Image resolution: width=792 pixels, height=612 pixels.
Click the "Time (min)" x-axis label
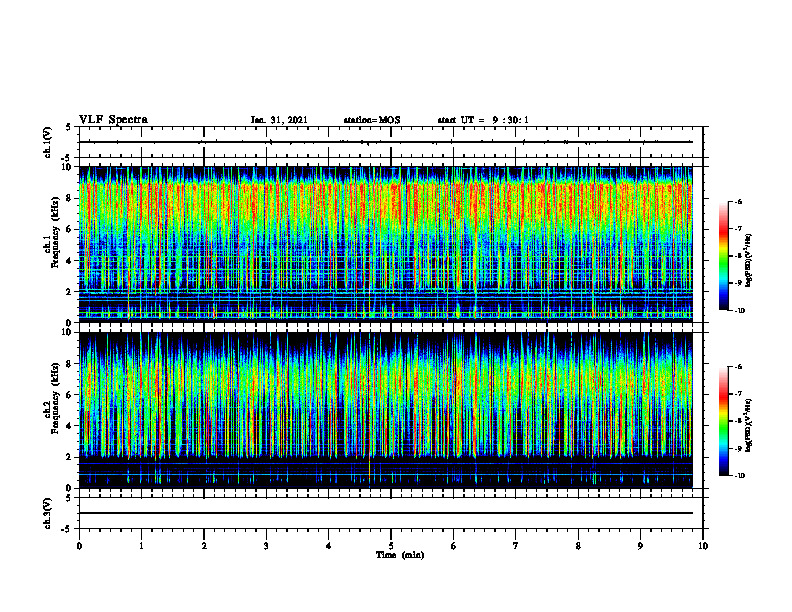coord(400,555)
